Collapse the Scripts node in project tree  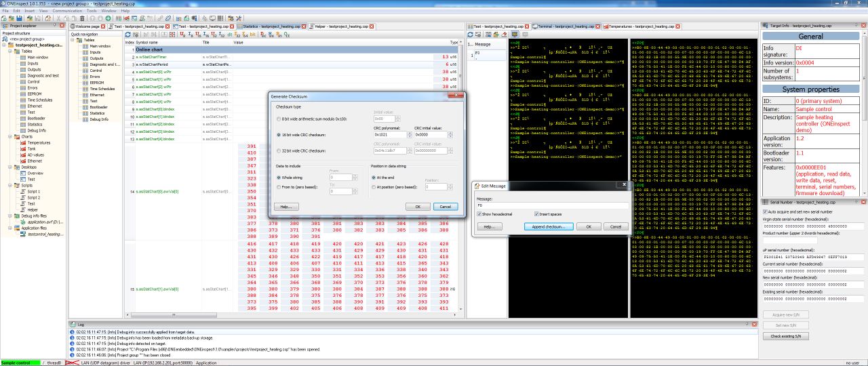9,184
